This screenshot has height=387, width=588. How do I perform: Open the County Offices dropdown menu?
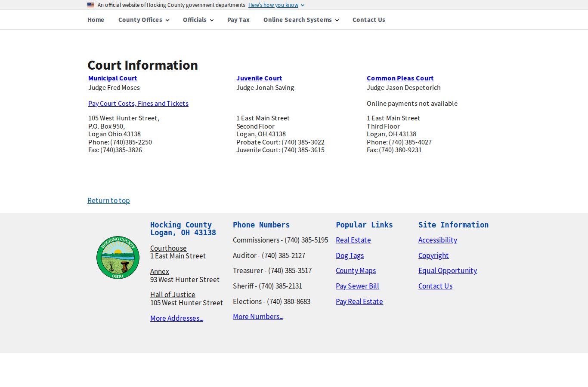click(x=144, y=20)
